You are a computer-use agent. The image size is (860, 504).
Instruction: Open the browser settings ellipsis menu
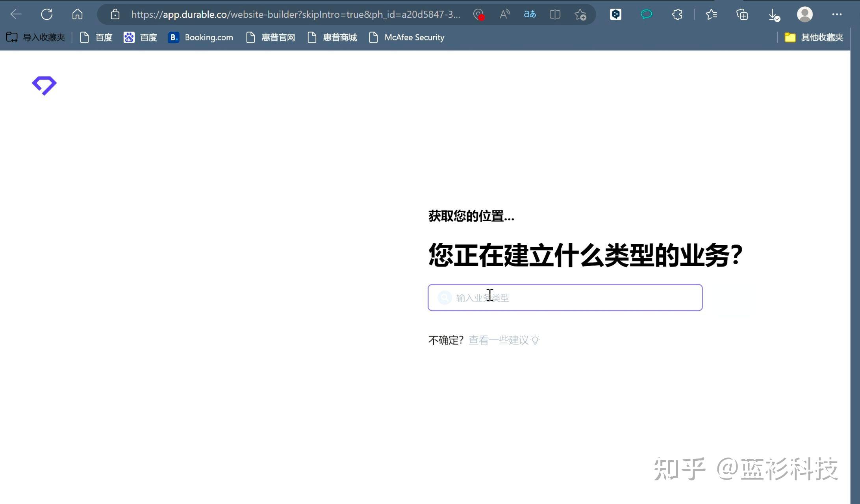[837, 15]
